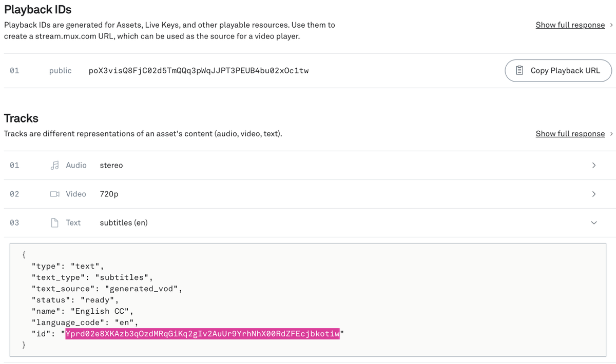The width and height of the screenshot is (616, 364).
Task: Open the full response for Tracks
Action: 570,133
